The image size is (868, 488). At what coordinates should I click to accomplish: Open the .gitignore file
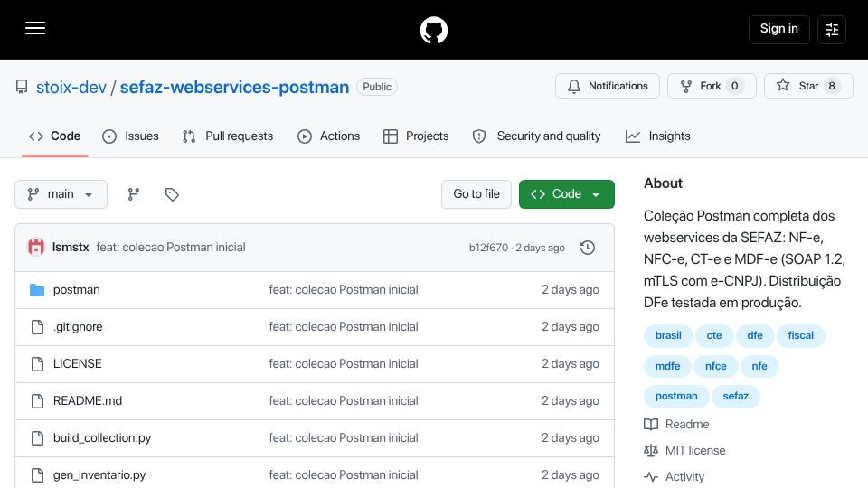(78, 327)
